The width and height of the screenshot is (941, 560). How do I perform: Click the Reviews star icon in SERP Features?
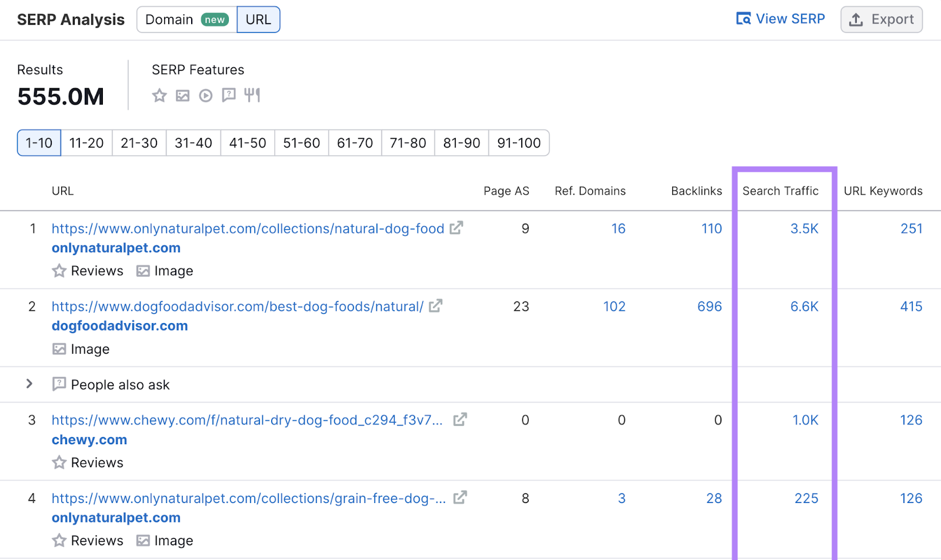point(159,95)
